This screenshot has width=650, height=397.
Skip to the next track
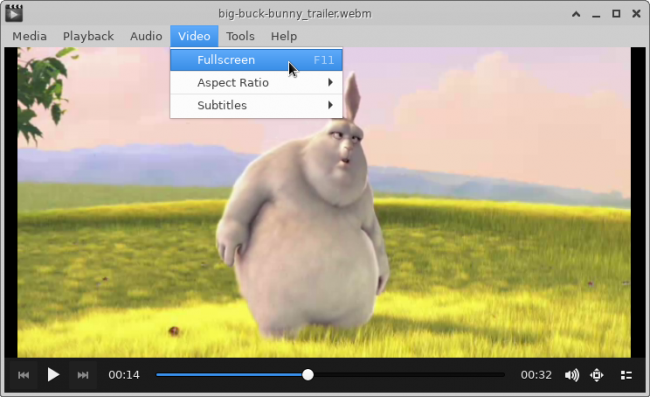83,375
